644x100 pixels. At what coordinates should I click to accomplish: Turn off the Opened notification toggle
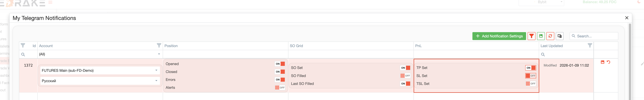tap(280, 64)
